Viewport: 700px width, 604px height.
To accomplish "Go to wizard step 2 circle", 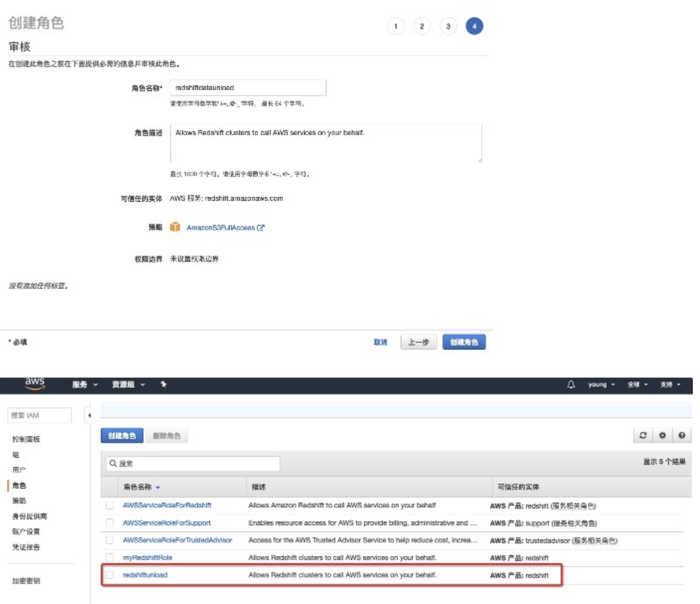I will click(422, 26).
